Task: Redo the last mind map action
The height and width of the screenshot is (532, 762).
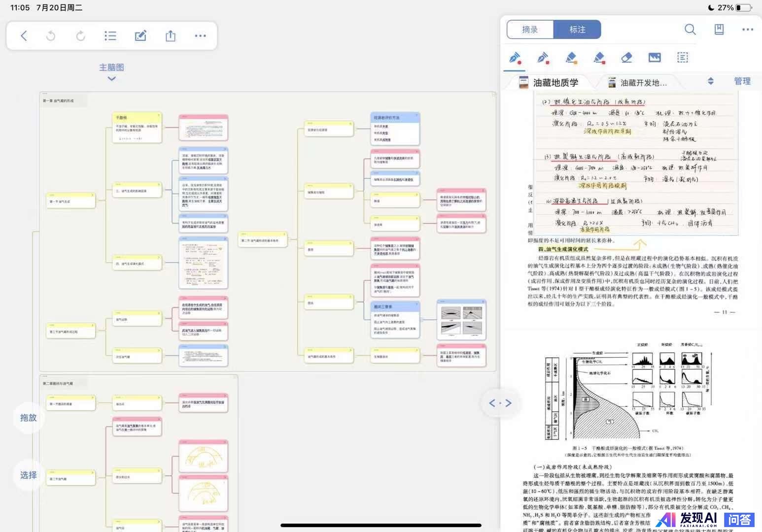Action: click(80, 35)
